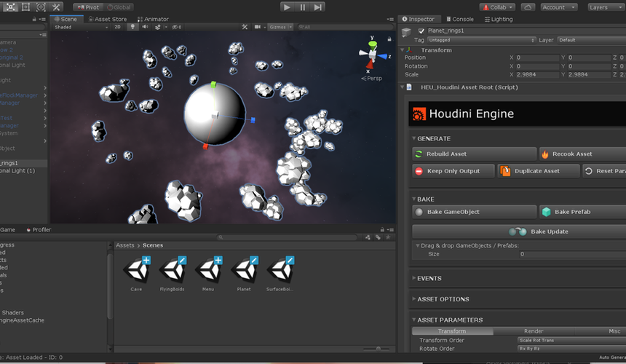
Task: Switch to the Inspector tab
Action: tap(419, 19)
